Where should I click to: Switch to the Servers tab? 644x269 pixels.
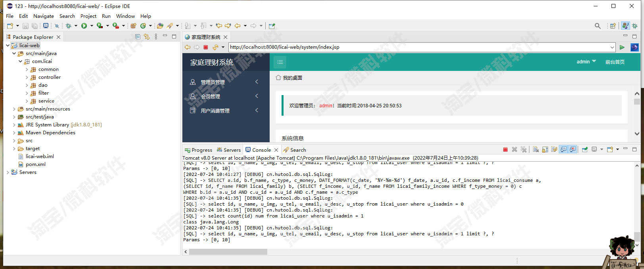(x=229, y=150)
